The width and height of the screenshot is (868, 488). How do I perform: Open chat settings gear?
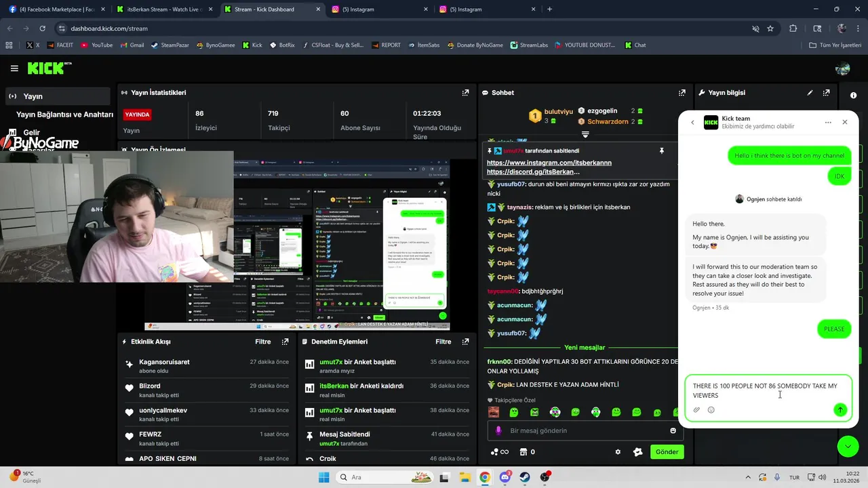coord(618,452)
